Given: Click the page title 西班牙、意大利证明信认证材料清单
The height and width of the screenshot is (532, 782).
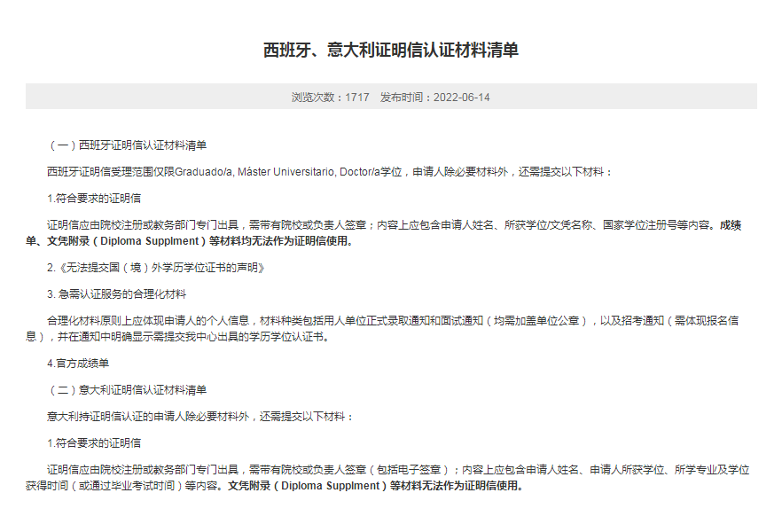Looking at the screenshot, I should (390, 51).
